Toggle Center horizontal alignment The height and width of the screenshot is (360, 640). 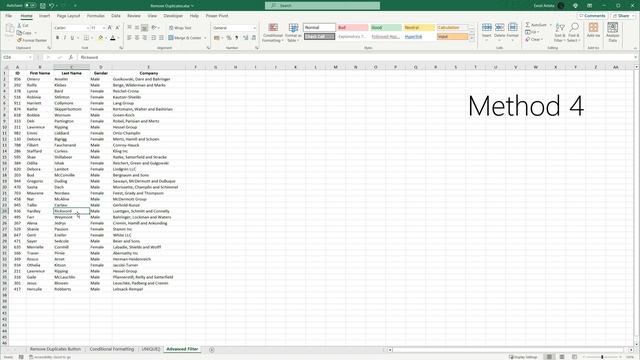(x=137, y=38)
